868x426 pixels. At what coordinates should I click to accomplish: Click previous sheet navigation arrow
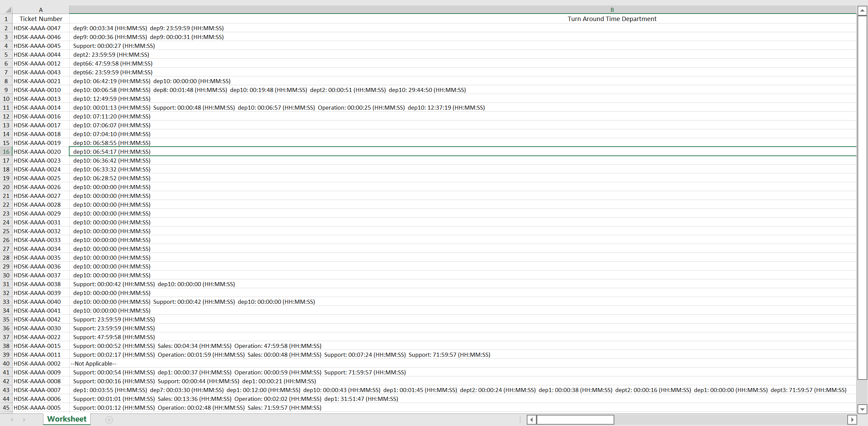tap(12, 420)
